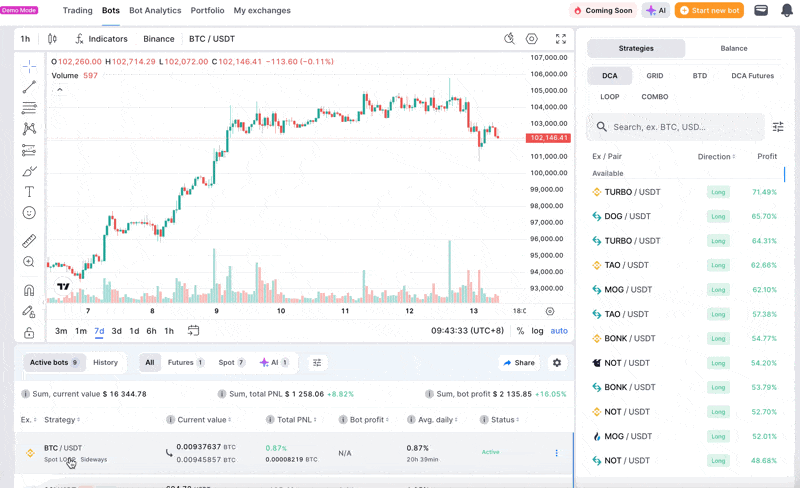Open the wallet card icon
The width and height of the screenshot is (800, 488).
click(761, 11)
